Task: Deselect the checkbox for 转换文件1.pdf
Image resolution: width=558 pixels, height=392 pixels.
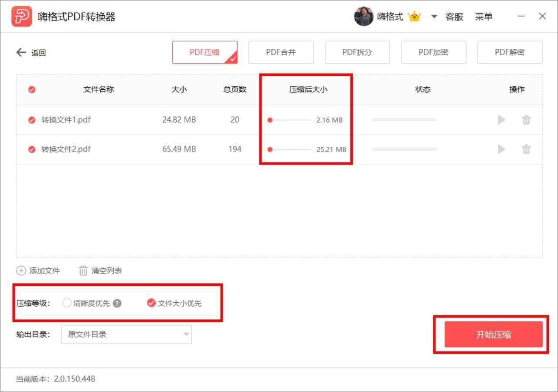Action: (31, 120)
